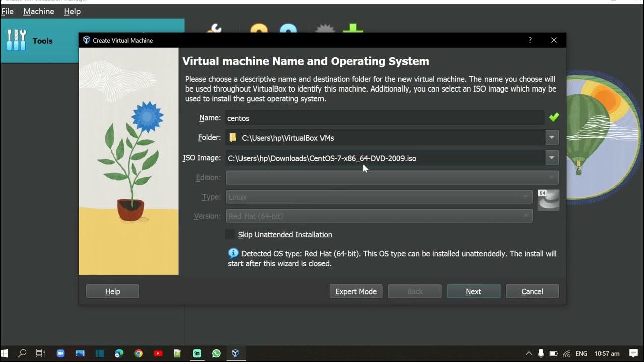Image resolution: width=644 pixels, height=362 pixels.
Task: Open Google Chrome from the taskbar
Action: 138,353
